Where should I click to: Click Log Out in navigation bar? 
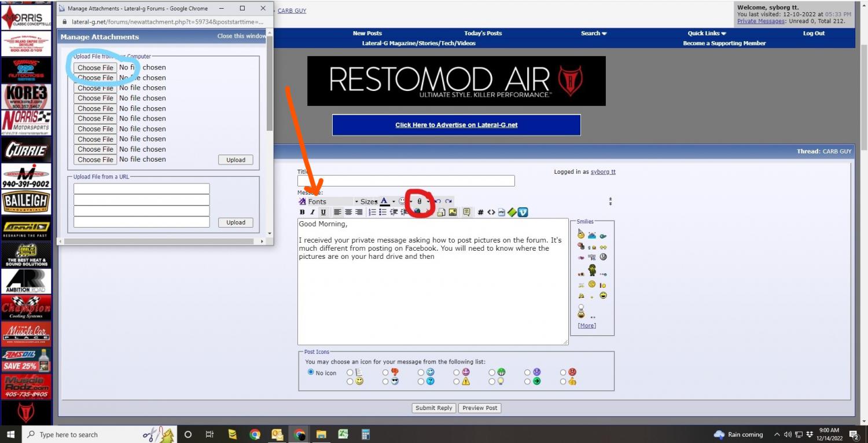(x=814, y=33)
